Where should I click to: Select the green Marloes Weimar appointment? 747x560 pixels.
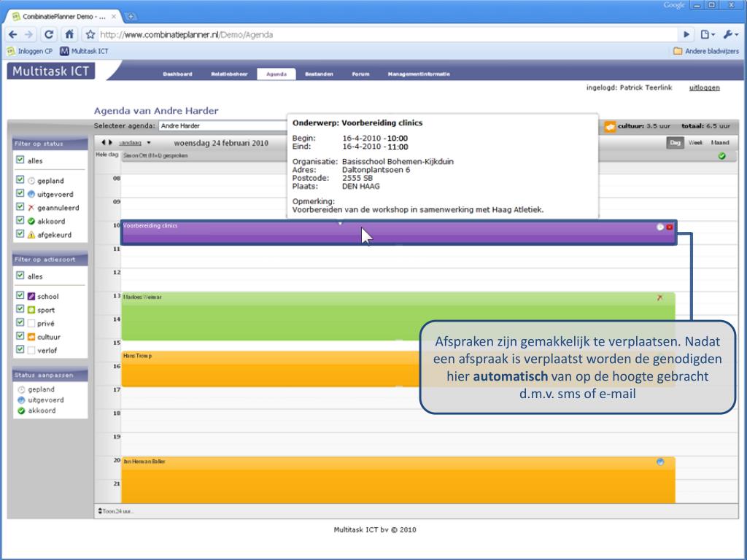tap(398, 316)
